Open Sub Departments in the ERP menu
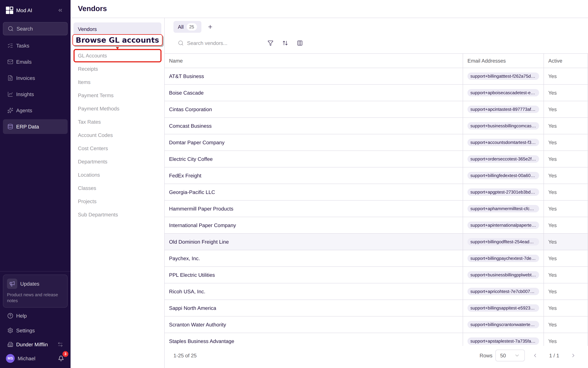 [117, 215]
